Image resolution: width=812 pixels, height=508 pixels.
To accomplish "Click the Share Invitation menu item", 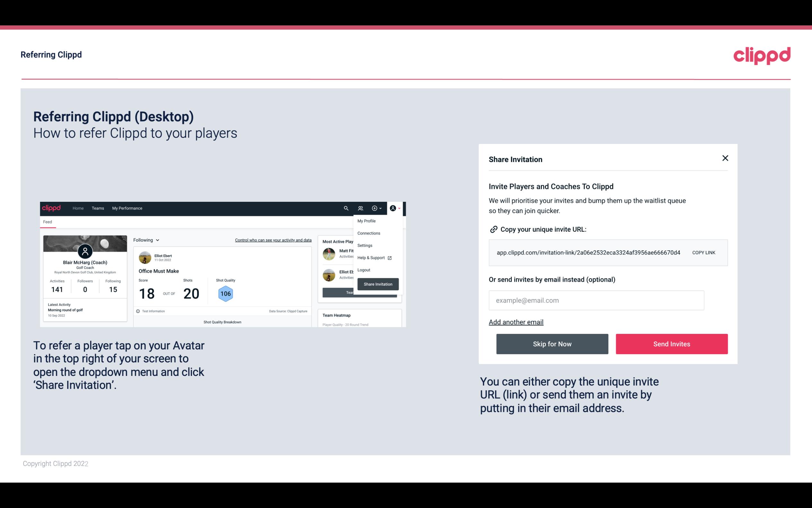I will [x=378, y=284].
